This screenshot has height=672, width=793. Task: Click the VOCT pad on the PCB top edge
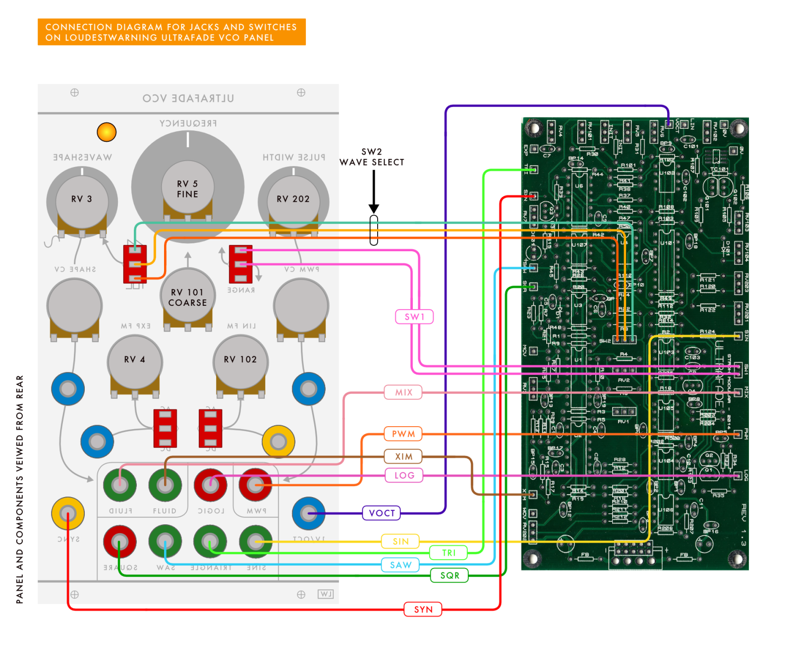669,124
